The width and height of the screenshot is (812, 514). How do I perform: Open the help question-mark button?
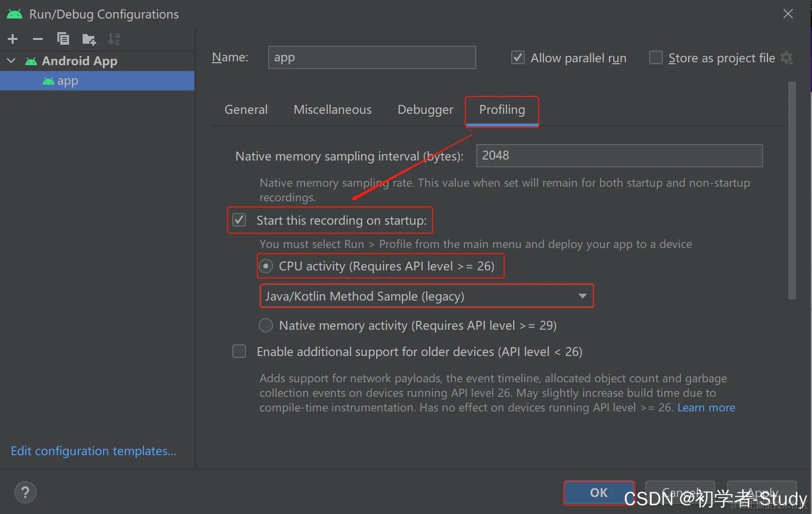(25, 492)
